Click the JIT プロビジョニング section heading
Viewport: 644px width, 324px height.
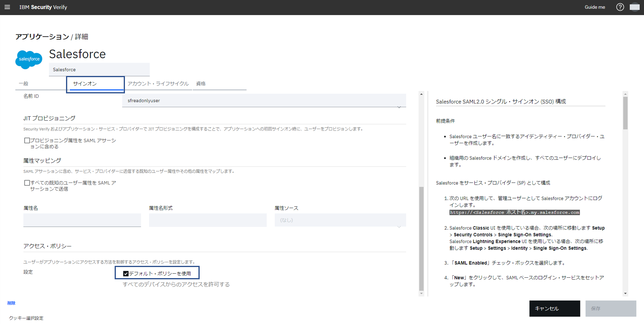click(49, 118)
